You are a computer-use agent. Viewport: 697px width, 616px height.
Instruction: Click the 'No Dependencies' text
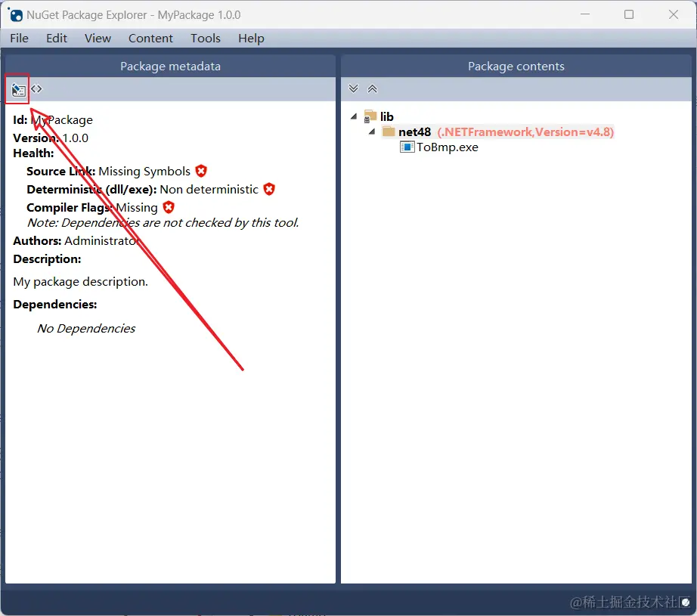[x=86, y=329]
